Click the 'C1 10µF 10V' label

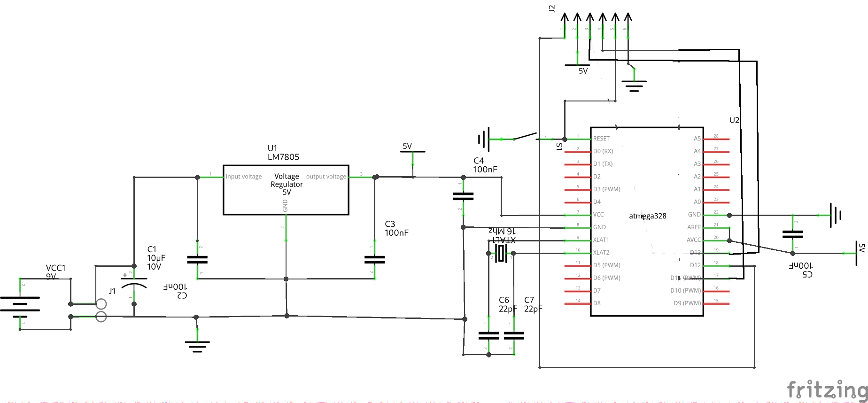[156, 258]
